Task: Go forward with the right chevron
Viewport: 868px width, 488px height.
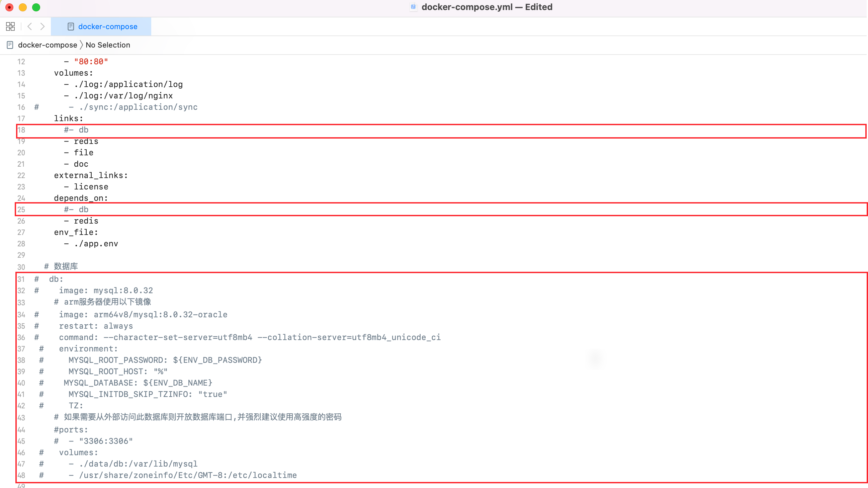Action: (42, 26)
